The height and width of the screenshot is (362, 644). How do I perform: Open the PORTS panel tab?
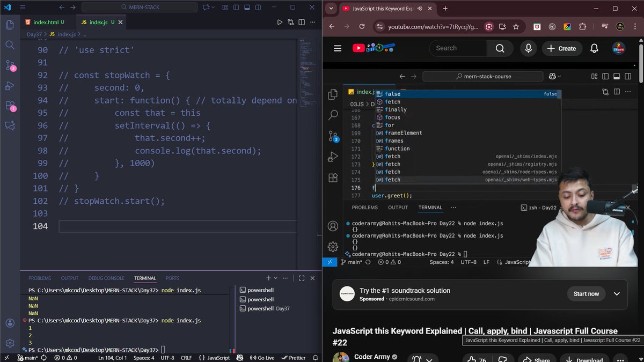[173, 278]
